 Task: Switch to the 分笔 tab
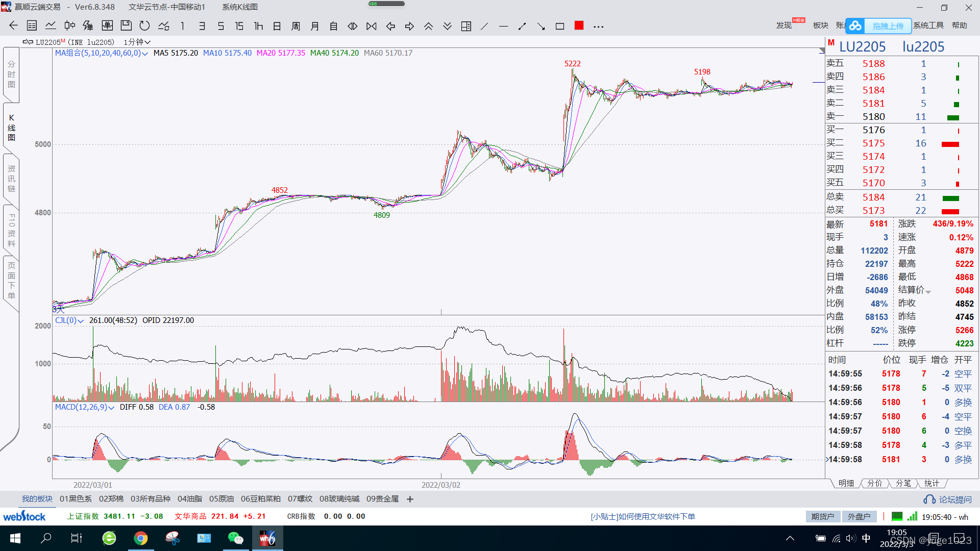903,483
